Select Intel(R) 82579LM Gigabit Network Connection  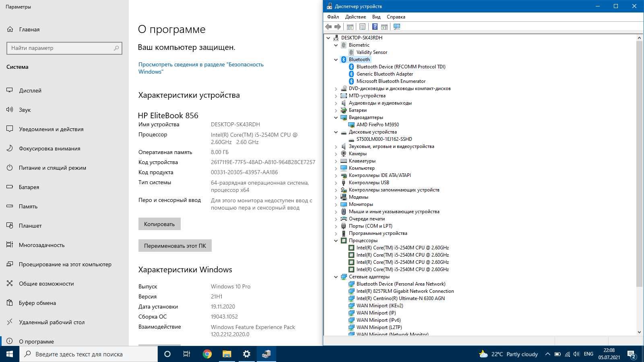click(405, 291)
